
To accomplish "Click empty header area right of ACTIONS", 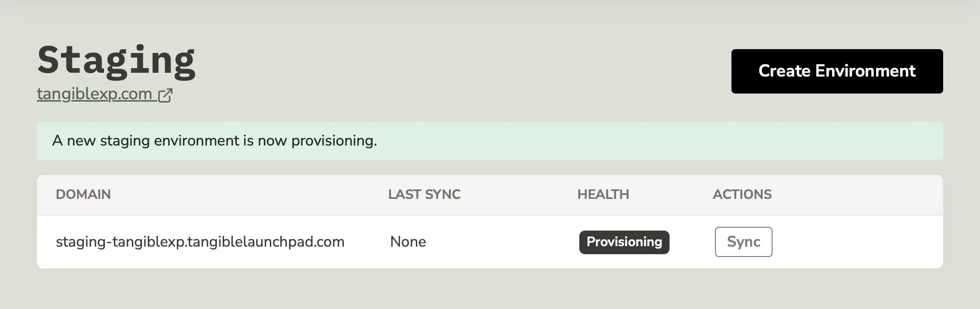I will pos(855,194).
